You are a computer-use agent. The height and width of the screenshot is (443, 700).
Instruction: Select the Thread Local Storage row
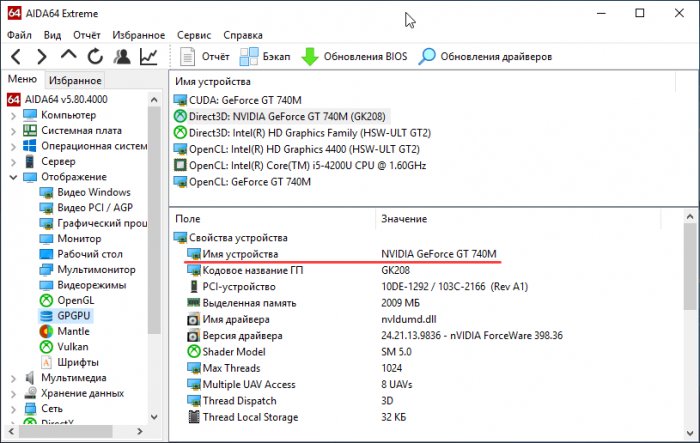coord(297,417)
